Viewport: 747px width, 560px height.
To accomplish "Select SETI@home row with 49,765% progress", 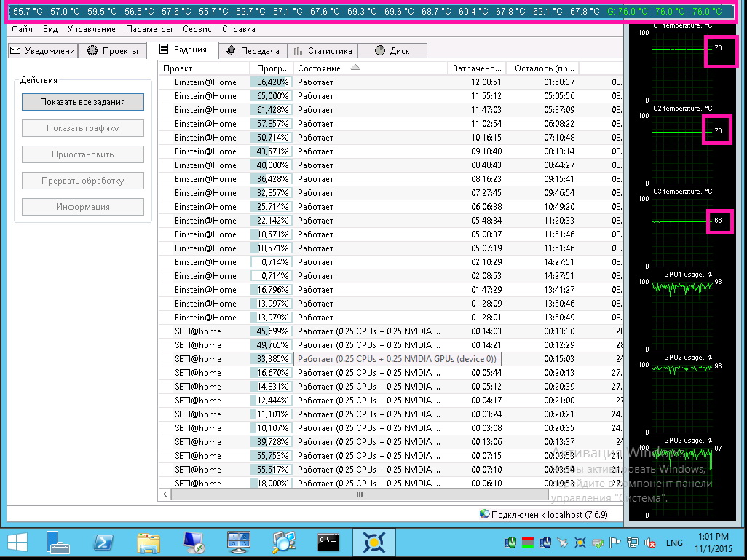I will [x=391, y=344].
